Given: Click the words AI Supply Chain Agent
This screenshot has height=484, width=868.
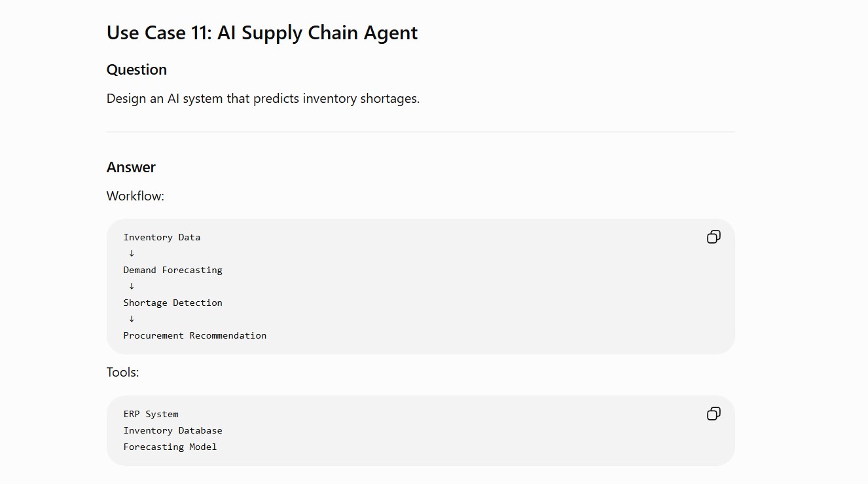Looking at the screenshot, I should 317,33.
